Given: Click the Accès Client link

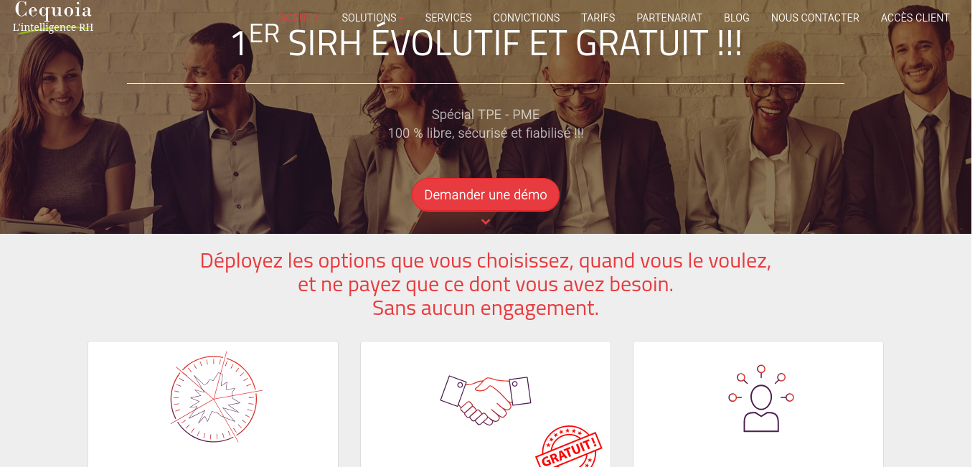Looking at the screenshot, I should pyautogui.click(x=915, y=18).
